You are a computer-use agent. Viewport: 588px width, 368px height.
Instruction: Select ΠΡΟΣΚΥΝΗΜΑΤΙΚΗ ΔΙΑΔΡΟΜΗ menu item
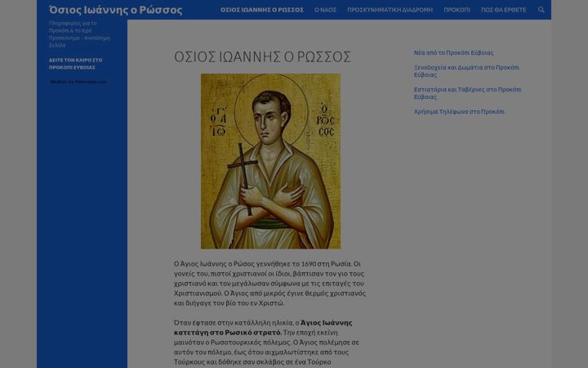tap(390, 10)
